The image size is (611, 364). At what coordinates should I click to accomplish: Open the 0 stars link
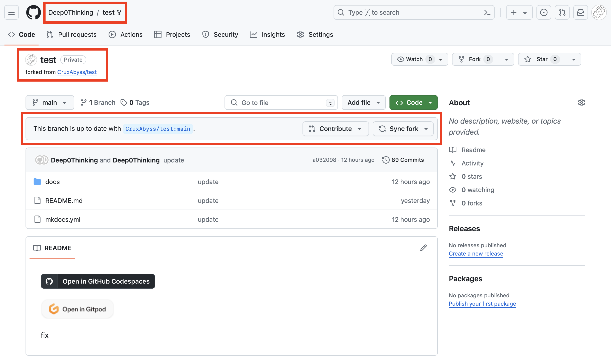pyautogui.click(x=465, y=176)
